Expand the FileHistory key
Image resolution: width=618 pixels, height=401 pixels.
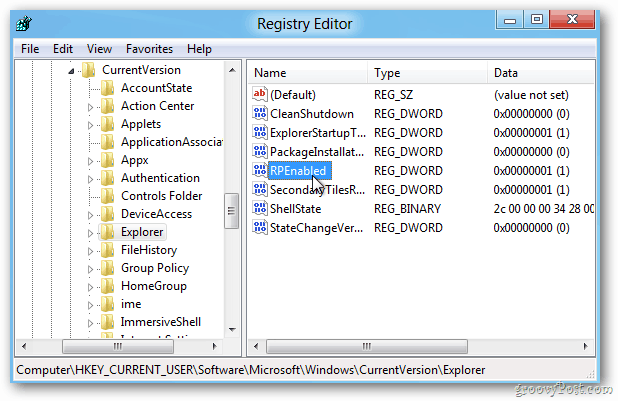click(x=90, y=251)
